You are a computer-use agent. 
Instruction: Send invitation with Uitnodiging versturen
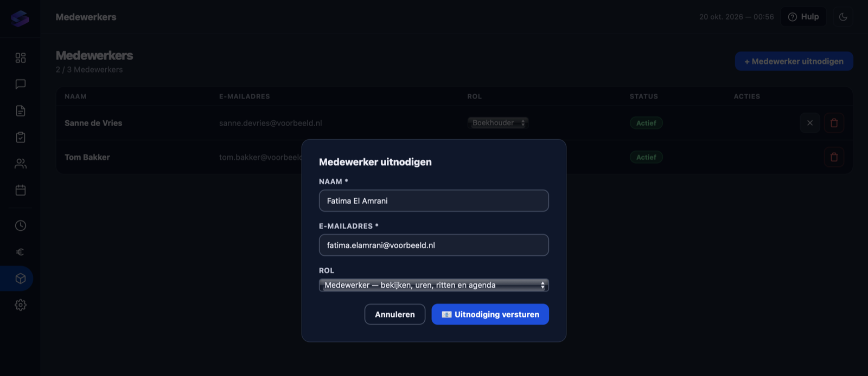(x=490, y=314)
